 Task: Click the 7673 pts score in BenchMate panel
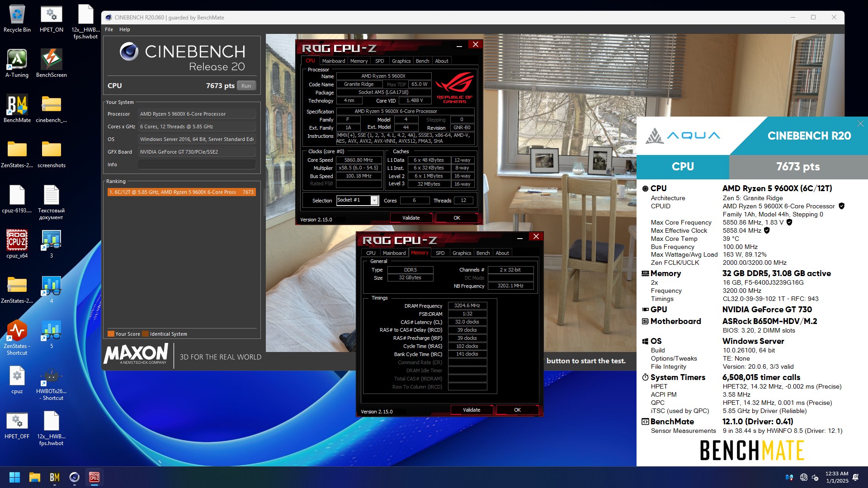click(x=798, y=167)
